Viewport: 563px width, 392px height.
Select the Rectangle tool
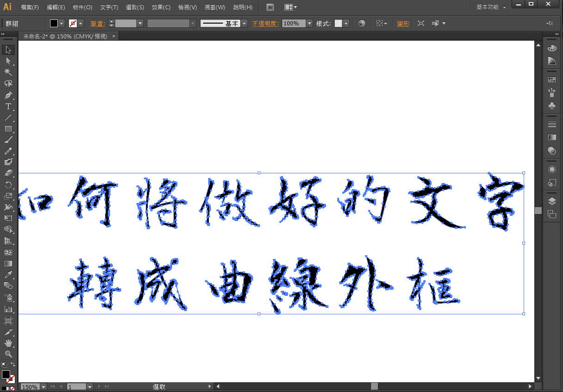(x=8, y=129)
